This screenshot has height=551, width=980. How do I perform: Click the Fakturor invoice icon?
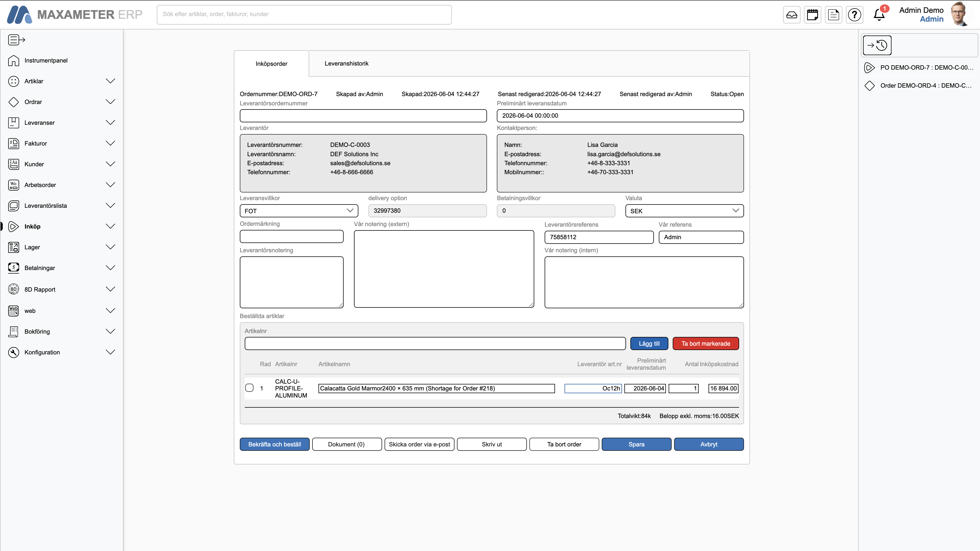(14, 143)
